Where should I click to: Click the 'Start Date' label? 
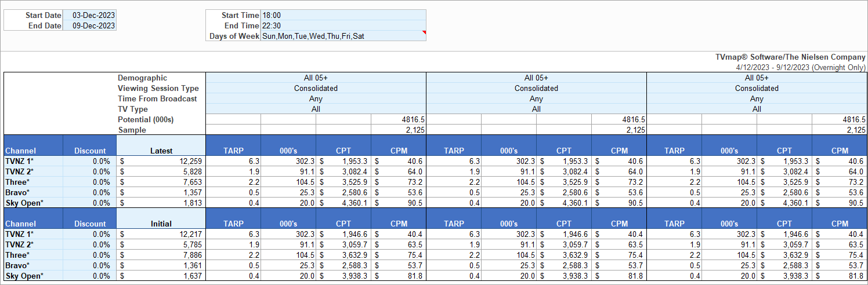pyautogui.click(x=44, y=15)
